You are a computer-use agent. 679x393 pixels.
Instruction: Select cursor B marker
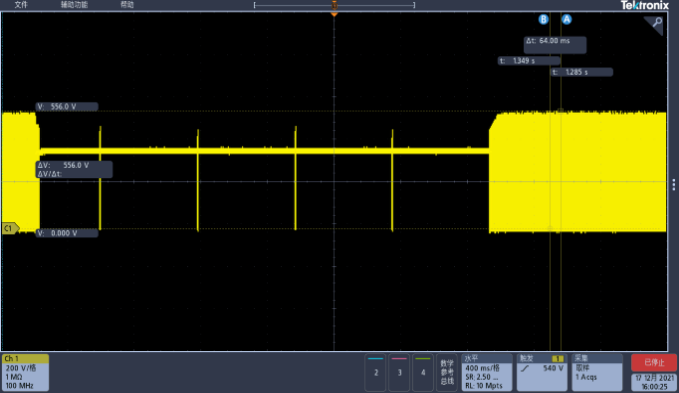tap(543, 19)
